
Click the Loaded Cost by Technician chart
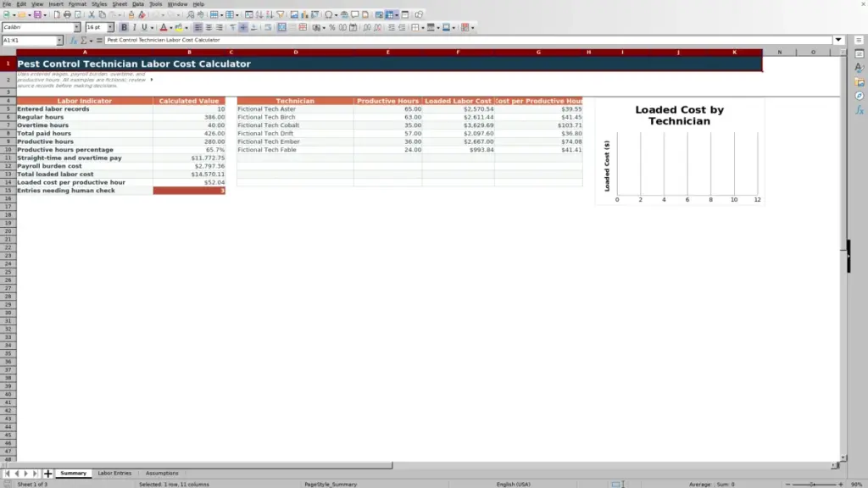680,152
